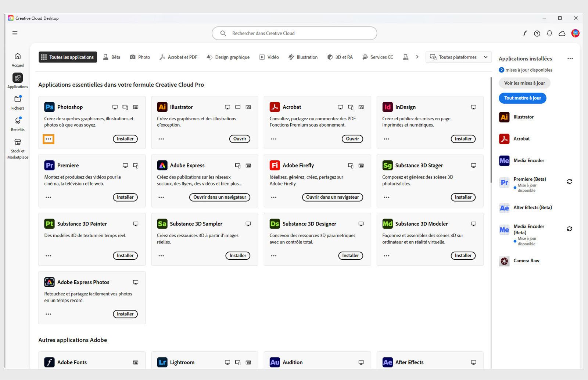The image size is (588, 380).
Task: Open the notifications bell
Action: point(549,33)
